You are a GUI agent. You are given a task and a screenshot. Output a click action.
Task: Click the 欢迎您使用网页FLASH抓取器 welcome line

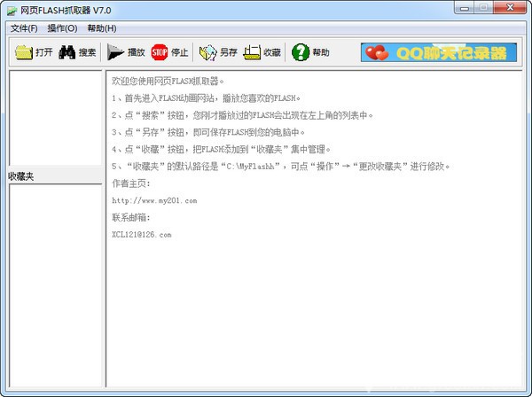point(168,82)
